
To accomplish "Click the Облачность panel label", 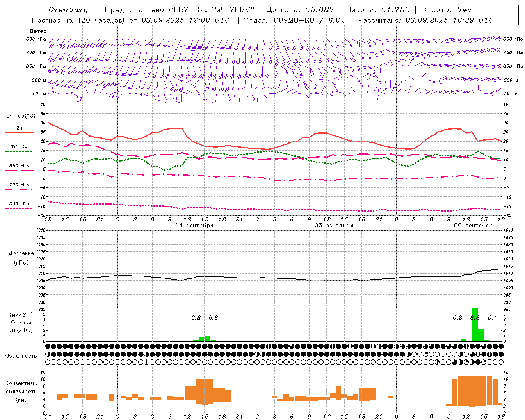I will 21,356.
